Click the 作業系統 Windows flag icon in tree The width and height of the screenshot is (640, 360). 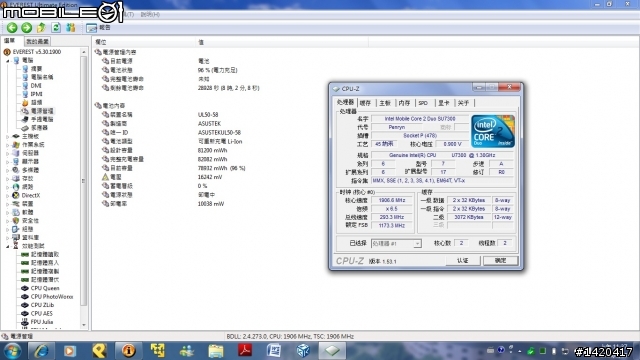coord(16,144)
